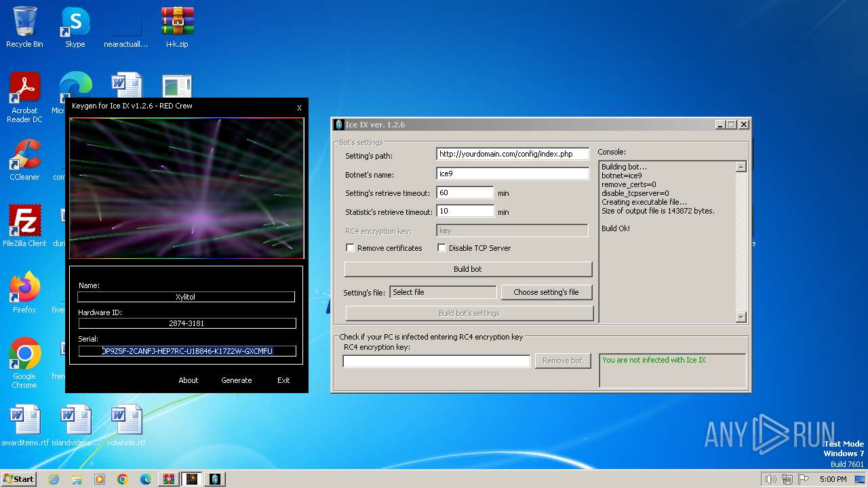Click console line 'botnet=ice9'

pyautogui.click(x=621, y=176)
